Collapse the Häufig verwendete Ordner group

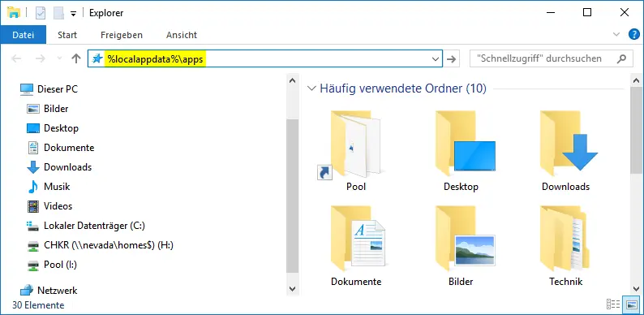(x=312, y=88)
